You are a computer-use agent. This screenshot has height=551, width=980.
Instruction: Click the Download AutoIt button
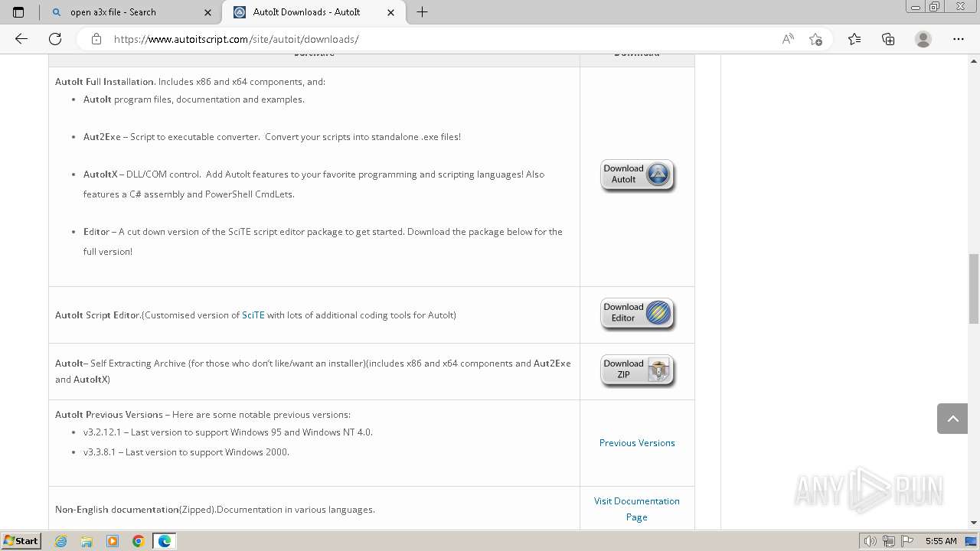(x=637, y=175)
